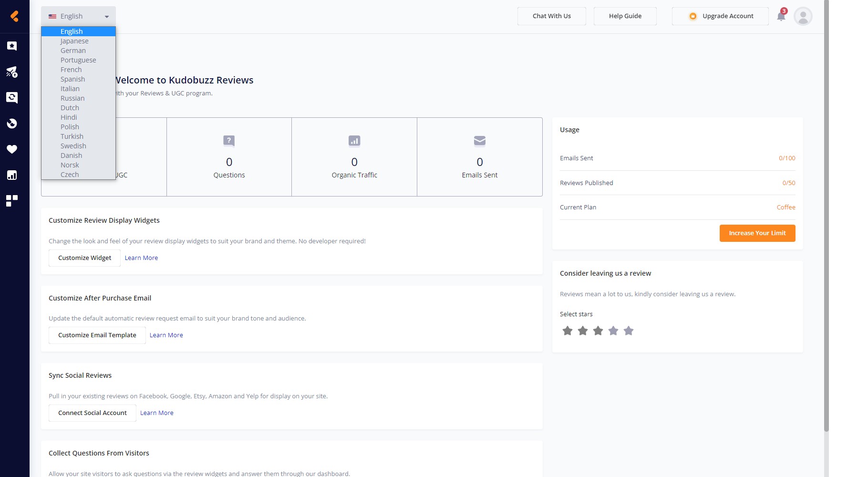Select the third rating star
This screenshot has width=868, height=477.
(598, 331)
